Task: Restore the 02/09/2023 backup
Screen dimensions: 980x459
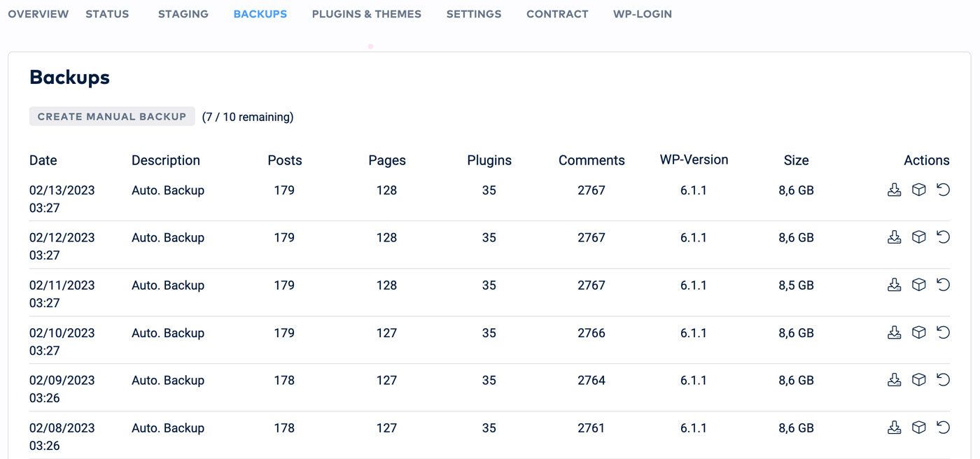Action: point(943,379)
